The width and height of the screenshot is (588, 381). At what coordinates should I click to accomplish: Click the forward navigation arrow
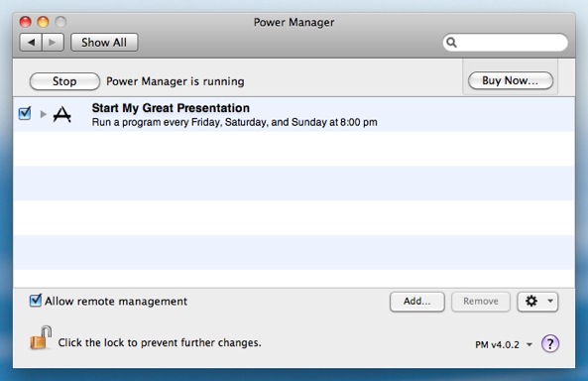pyautogui.click(x=53, y=43)
